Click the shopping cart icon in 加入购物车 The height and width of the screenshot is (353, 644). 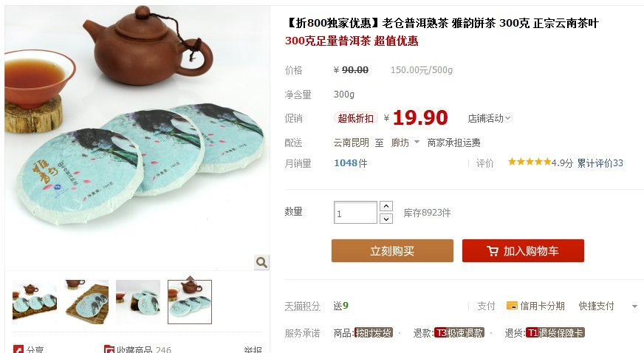pyautogui.click(x=492, y=251)
